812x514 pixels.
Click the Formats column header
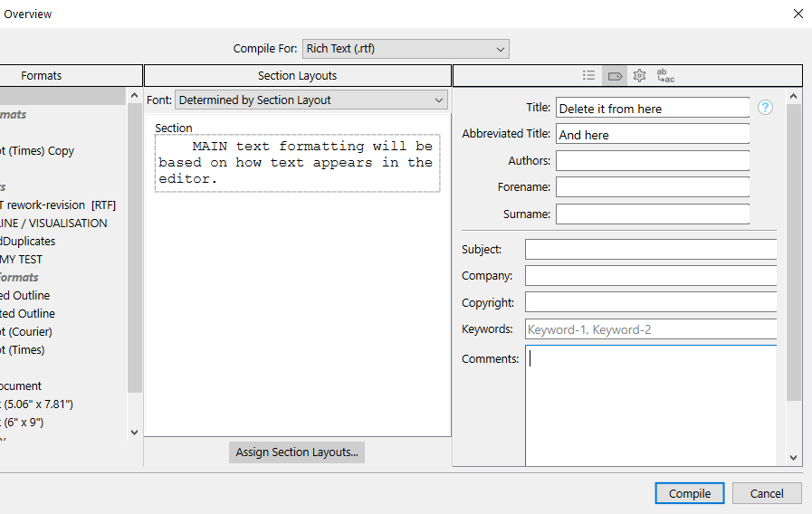(x=42, y=76)
